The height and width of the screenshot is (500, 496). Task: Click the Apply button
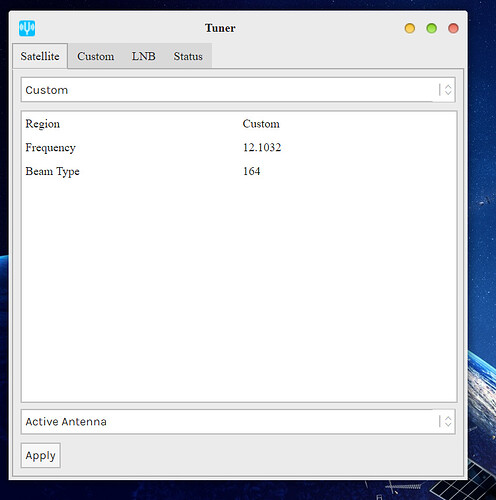tap(41, 455)
